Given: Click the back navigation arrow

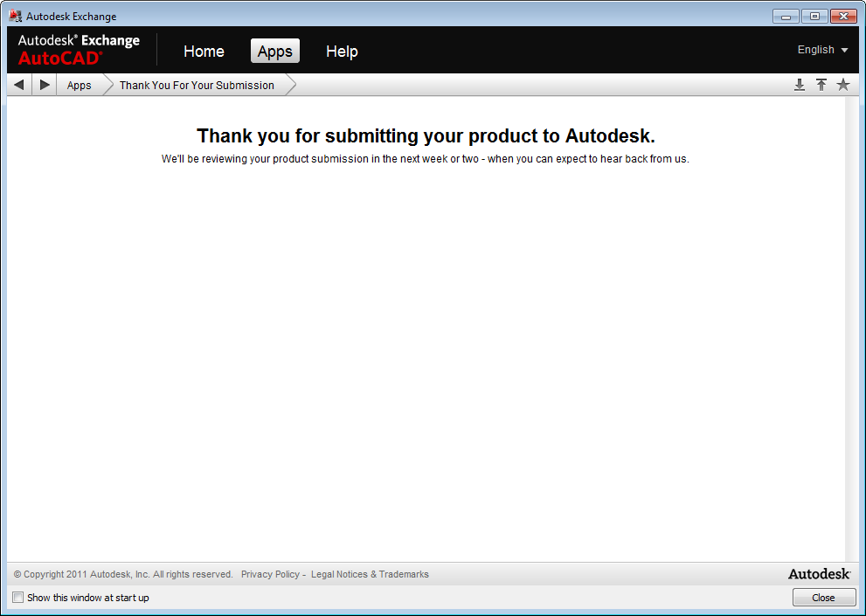Looking at the screenshot, I should 19,85.
